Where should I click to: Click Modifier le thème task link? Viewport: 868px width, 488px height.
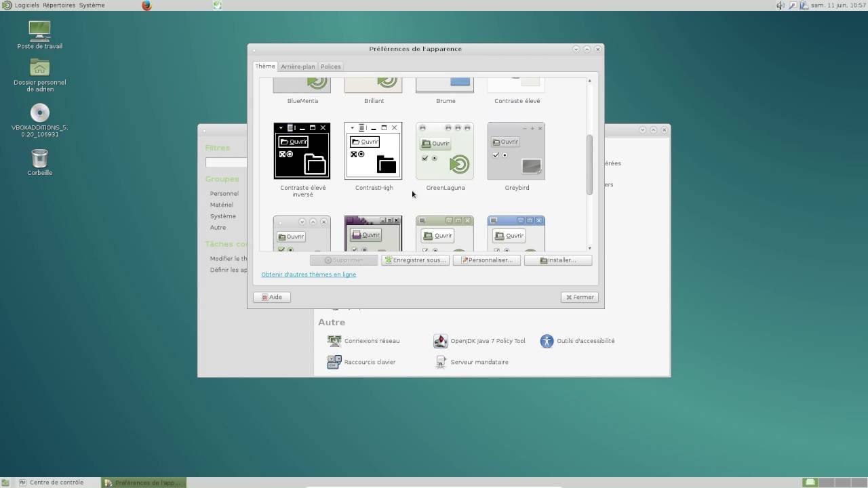pos(229,259)
